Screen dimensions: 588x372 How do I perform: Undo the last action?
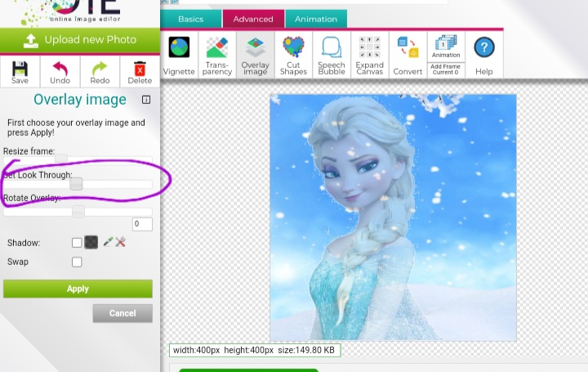pos(60,71)
